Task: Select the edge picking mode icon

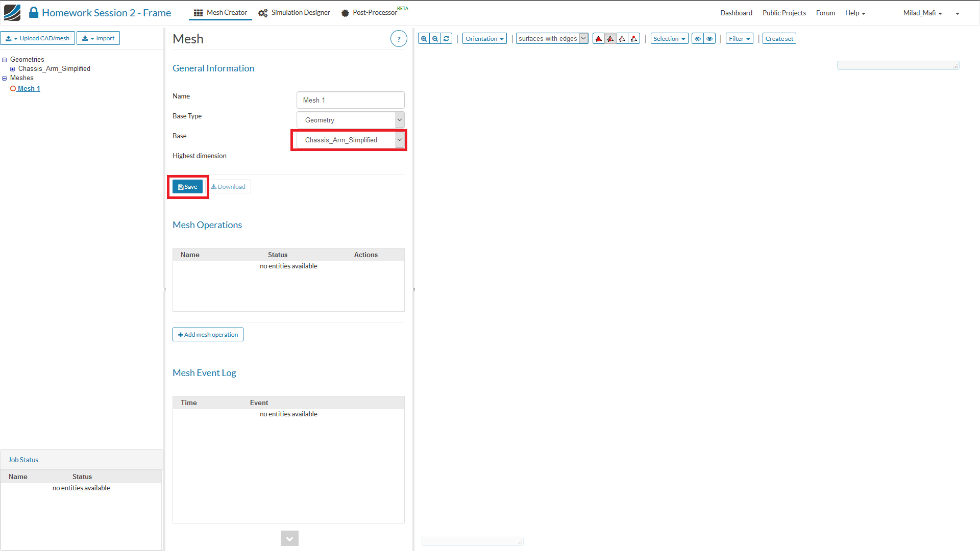Action: pos(622,39)
